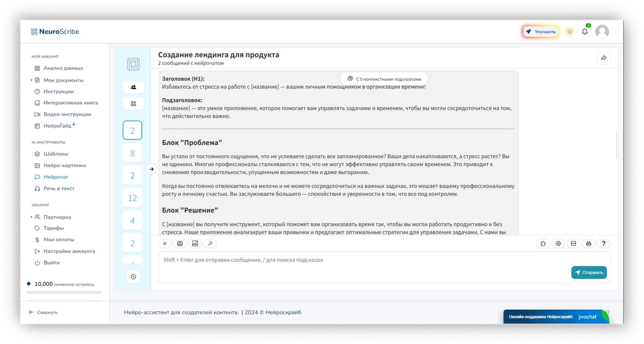The height and width of the screenshot is (344, 644).
Task: Click the Улучшить upgrade button
Action: (x=541, y=32)
